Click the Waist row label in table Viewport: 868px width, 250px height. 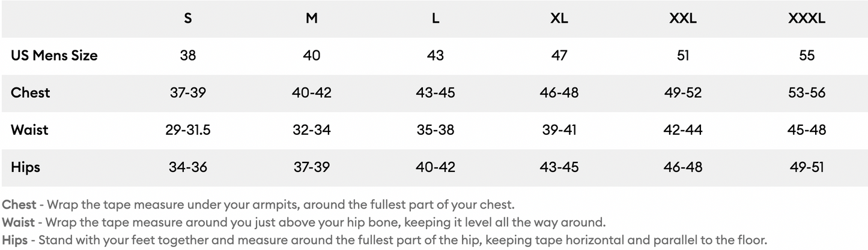coord(29,130)
